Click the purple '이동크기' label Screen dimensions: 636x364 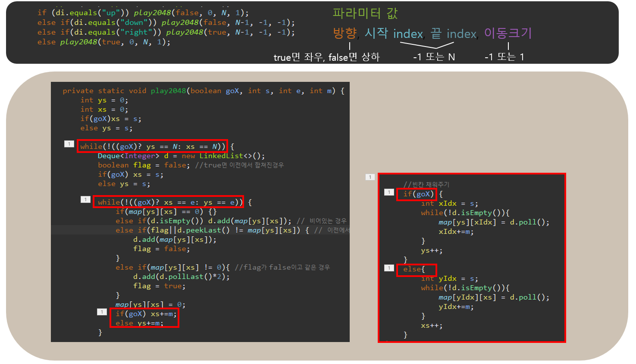coord(508,33)
